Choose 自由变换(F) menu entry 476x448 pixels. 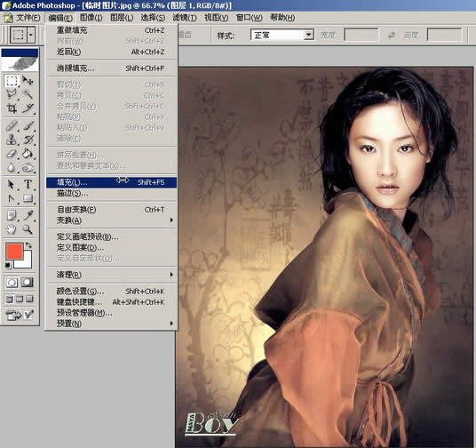111,210
